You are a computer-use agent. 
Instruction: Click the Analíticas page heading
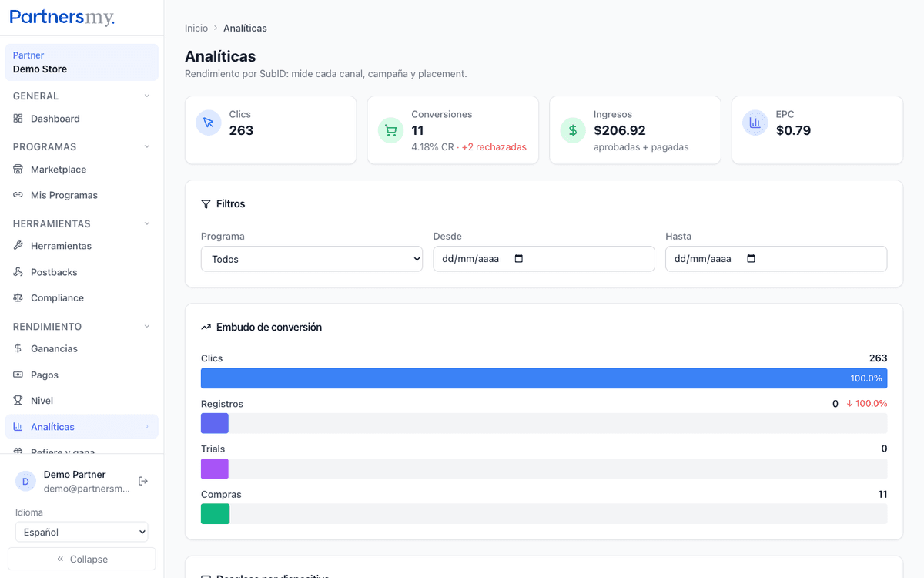[x=220, y=56]
